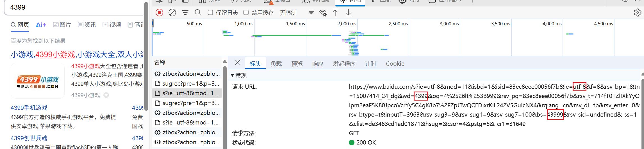Viewport: 644px width, 149px height.
Task: Enable the 禁用缓存 checkbox
Action: coord(246,12)
